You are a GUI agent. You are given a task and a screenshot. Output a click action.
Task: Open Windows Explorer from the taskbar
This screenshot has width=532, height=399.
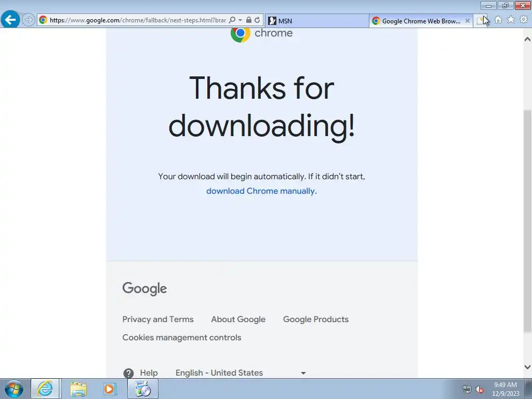78,389
